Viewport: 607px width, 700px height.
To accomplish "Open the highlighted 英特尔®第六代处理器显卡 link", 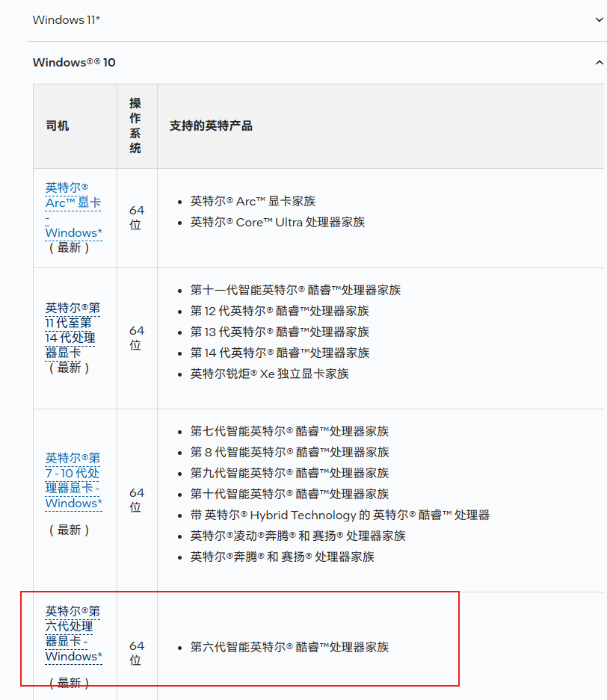I will click(73, 633).
